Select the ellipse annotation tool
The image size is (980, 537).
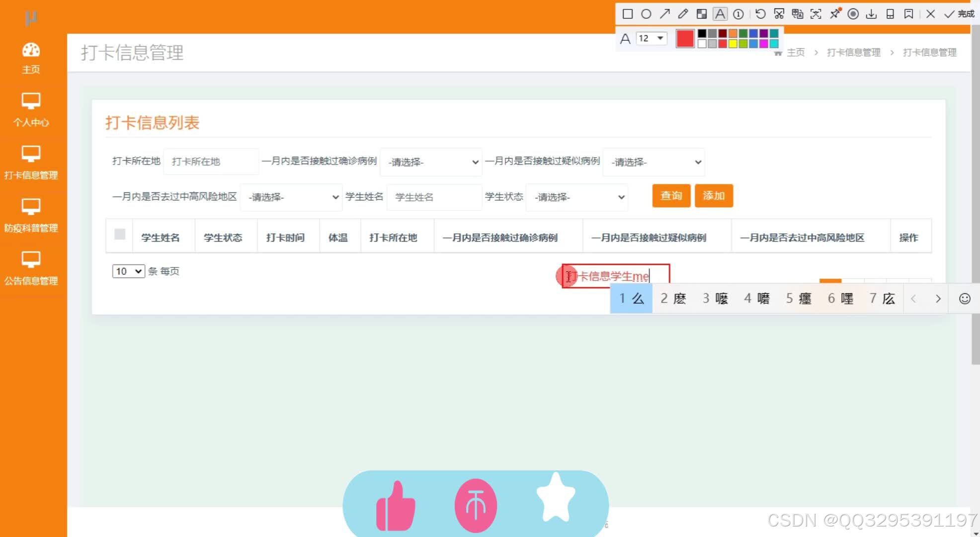pos(646,14)
